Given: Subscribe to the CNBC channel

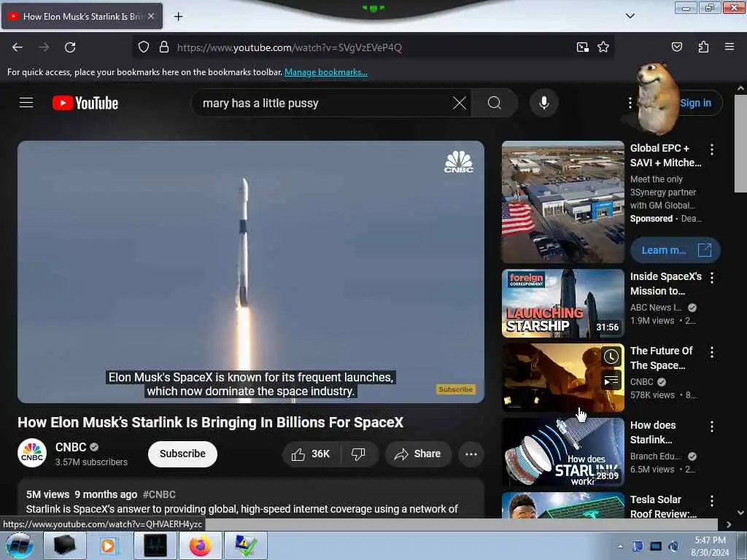Looking at the screenshot, I should pyautogui.click(x=182, y=454).
